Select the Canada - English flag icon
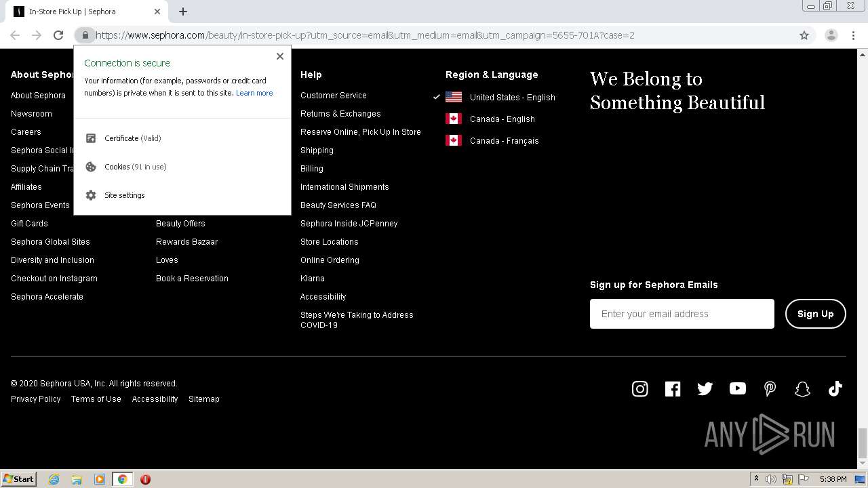The image size is (868, 488). click(454, 119)
